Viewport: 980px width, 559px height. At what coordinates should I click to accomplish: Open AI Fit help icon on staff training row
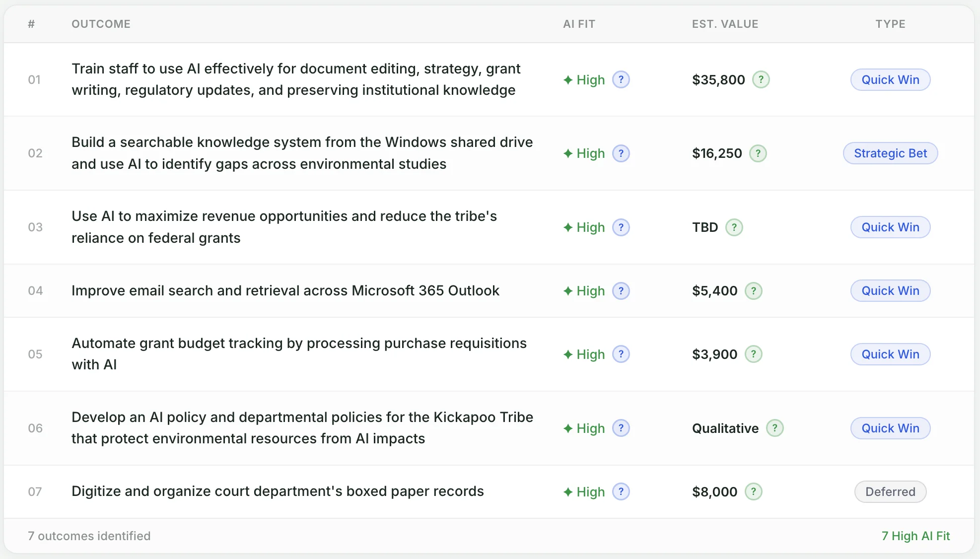621,79
